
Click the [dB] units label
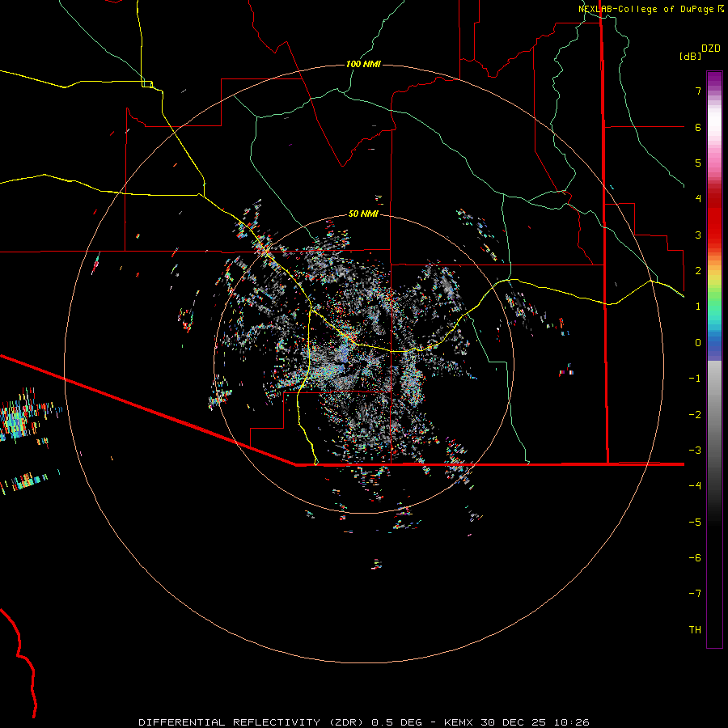click(x=690, y=56)
